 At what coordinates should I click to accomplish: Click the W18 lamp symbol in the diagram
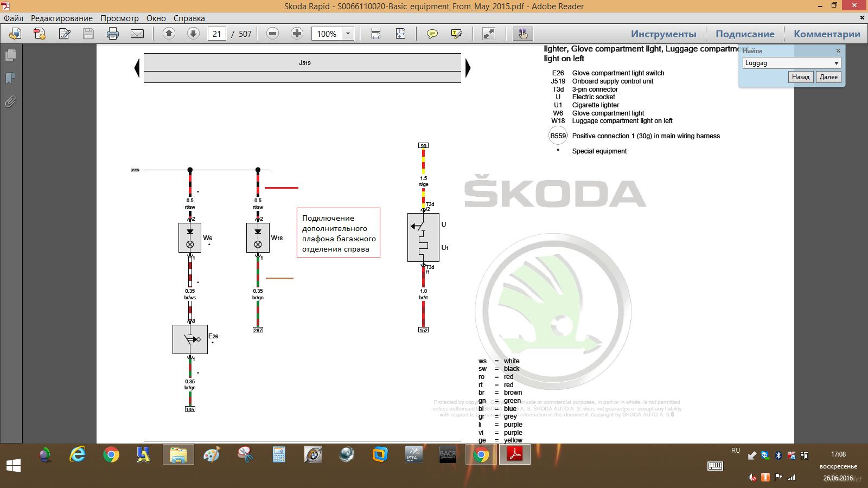(258, 238)
